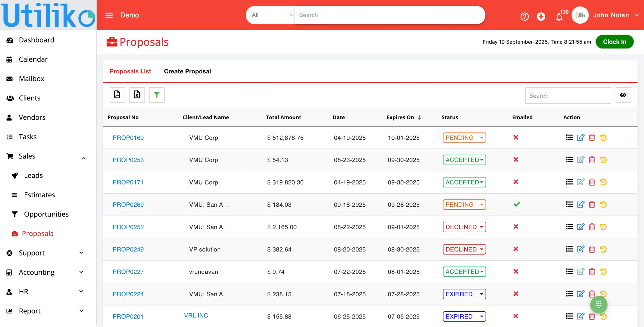Toggle sidebar with the hamburger menu icon
The image size is (644, 327).
109,15
